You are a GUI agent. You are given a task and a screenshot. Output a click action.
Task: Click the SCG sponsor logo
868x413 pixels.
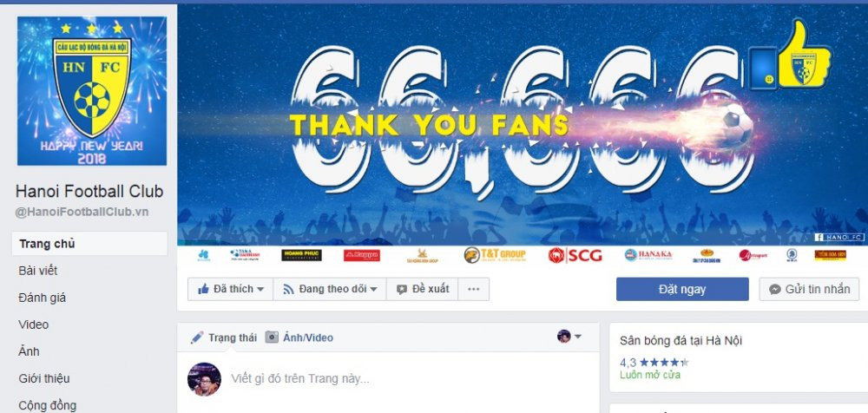575,255
